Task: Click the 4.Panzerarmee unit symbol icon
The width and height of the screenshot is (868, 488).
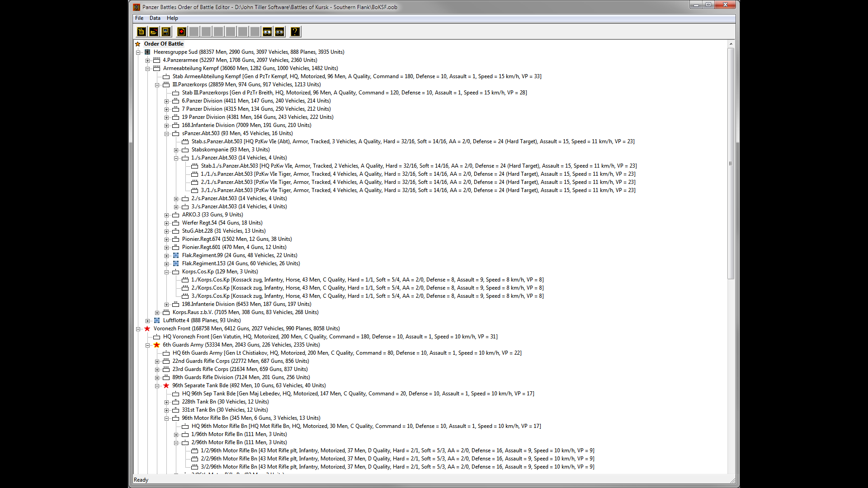Action: click(157, 60)
